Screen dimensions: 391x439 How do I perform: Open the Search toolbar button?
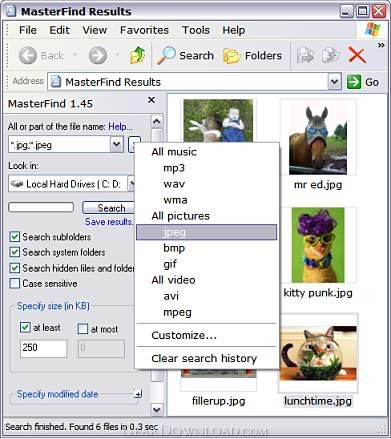click(185, 55)
